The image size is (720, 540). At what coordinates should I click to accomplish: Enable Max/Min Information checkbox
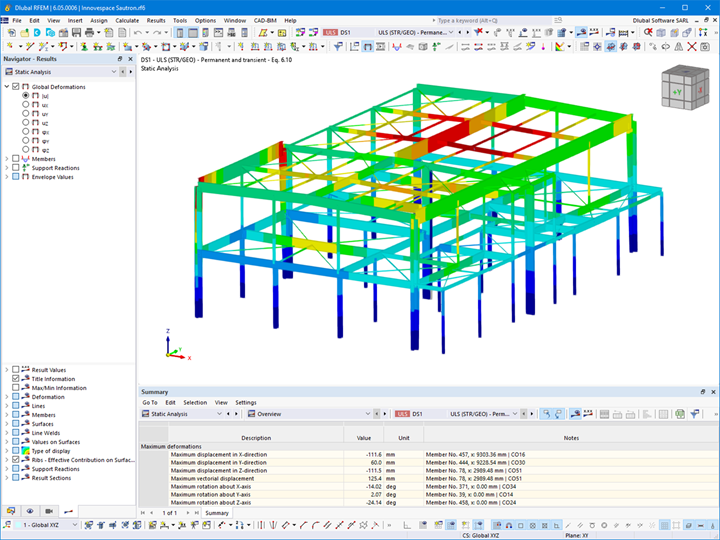coord(16,388)
